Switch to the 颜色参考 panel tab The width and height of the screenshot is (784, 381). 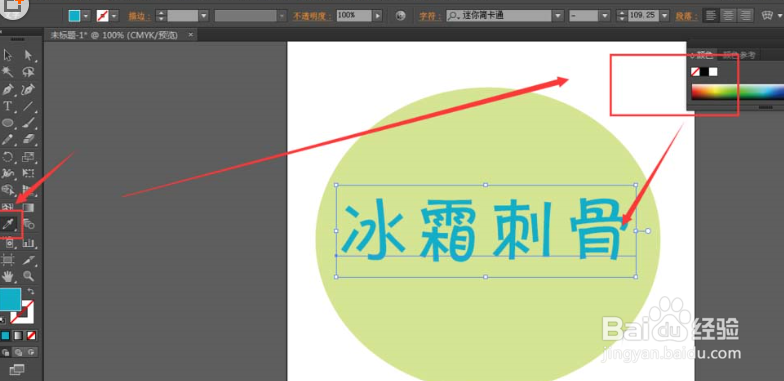739,55
